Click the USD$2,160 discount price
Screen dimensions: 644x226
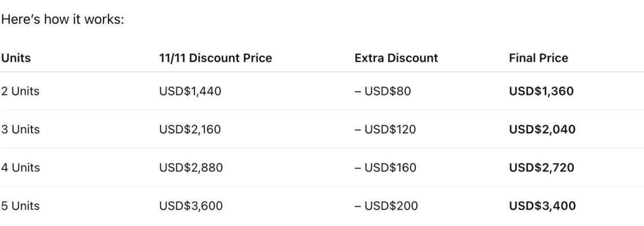pyautogui.click(x=190, y=129)
